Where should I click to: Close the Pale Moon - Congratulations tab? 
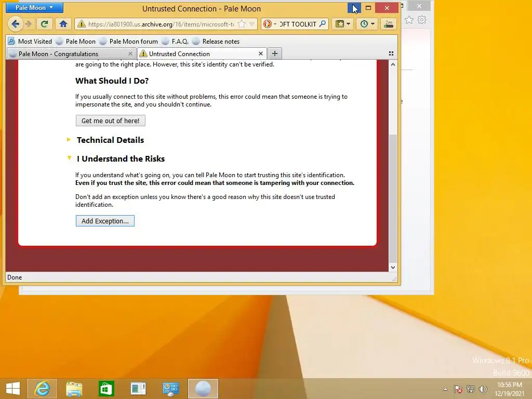(130, 54)
